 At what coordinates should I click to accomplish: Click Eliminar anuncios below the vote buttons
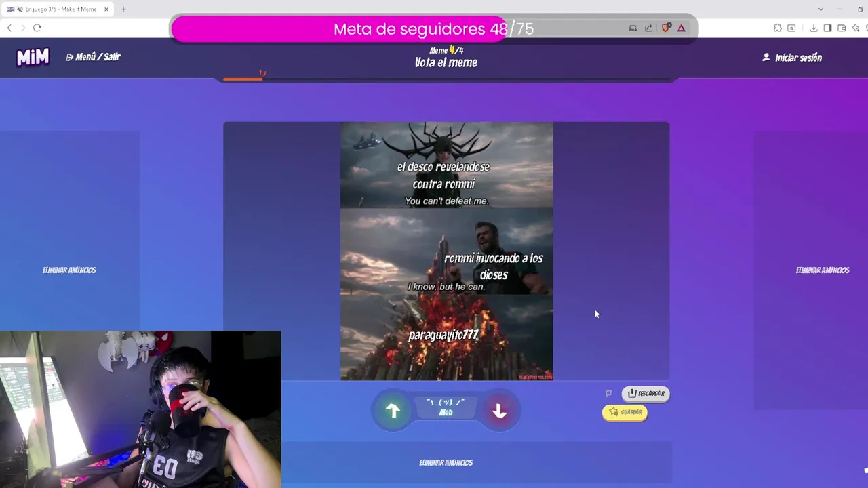pos(446,463)
